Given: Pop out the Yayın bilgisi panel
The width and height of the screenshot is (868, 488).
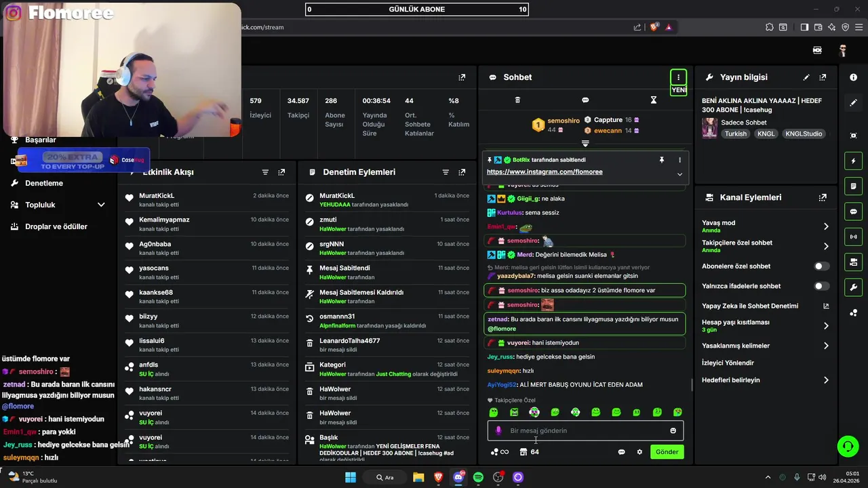Looking at the screenshot, I should pos(823,77).
